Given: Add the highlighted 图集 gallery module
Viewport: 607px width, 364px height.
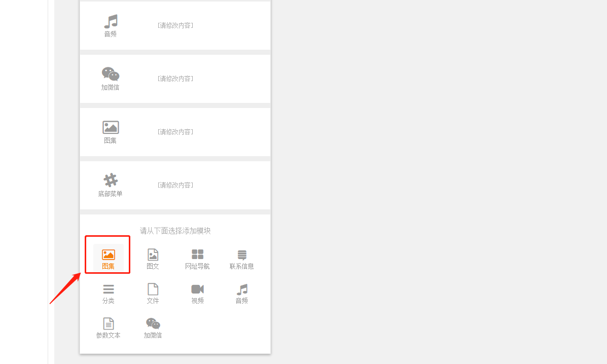Looking at the screenshot, I should tap(108, 258).
